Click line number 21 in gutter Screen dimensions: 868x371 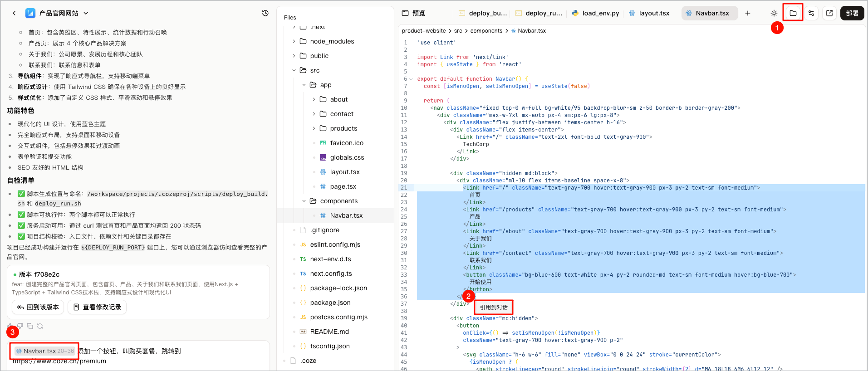click(x=404, y=188)
